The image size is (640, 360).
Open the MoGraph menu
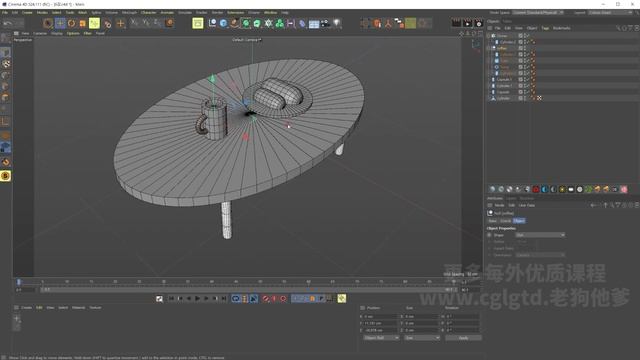[129, 13]
